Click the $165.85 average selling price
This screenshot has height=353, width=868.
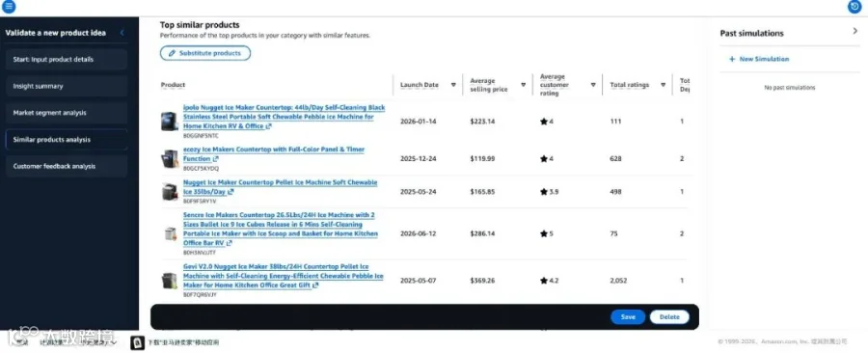point(483,192)
